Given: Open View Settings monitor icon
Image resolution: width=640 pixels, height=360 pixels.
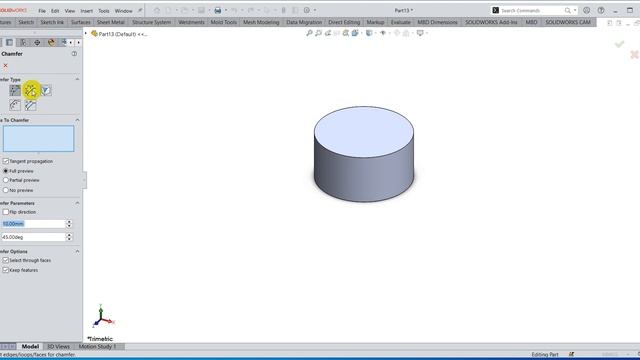Looking at the screenshot, I should click(420, 33).
